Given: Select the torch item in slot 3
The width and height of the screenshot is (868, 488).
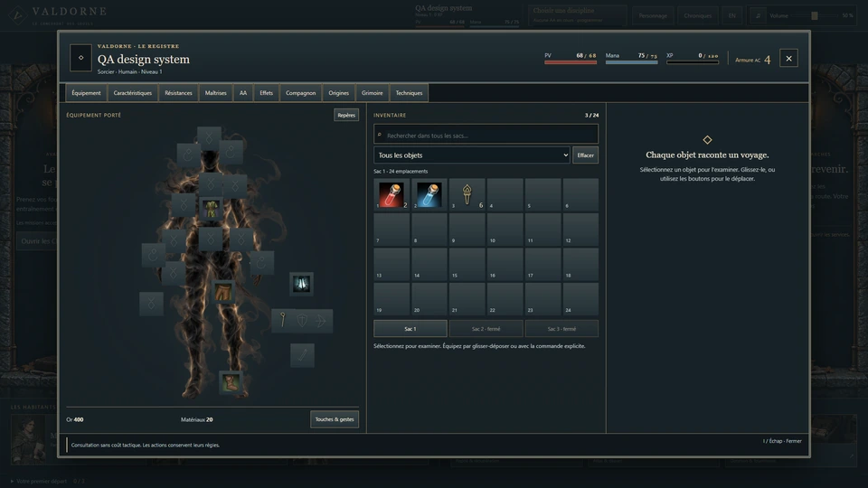Looking at the screenshot, I should pos(467,194).
